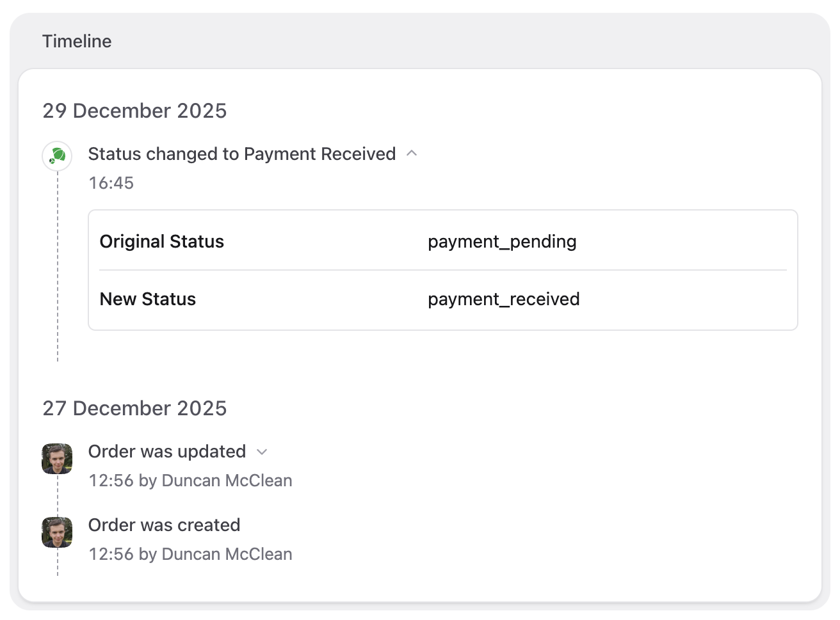This screenshot has width=840, height=620.
Task: Select the payment_received value in New Status row
Action: pos(504,299)
